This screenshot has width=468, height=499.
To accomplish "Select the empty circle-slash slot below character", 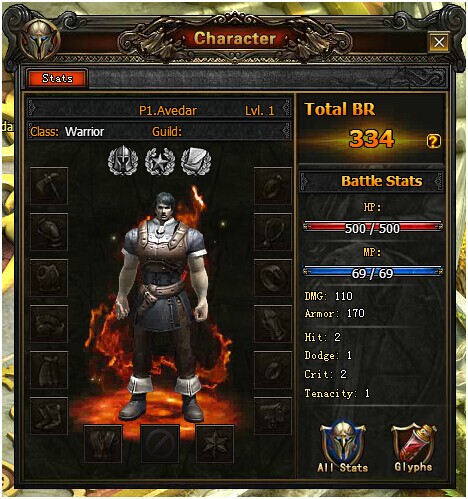I will pyautogui.click(x=160, y=444).
